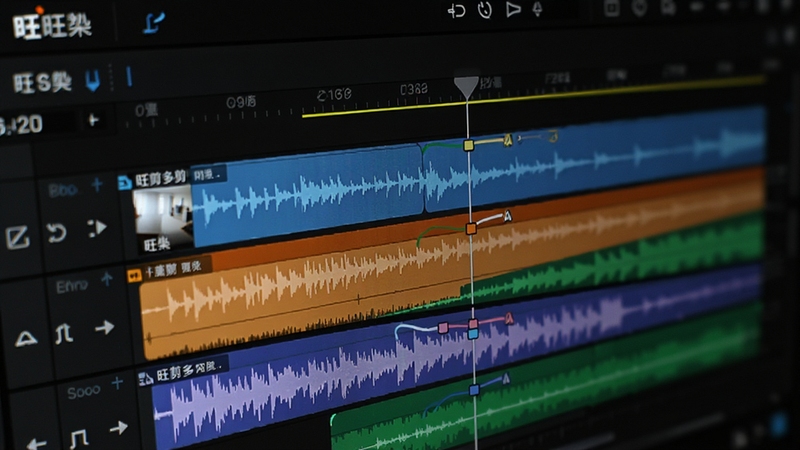Click the 6:20 timecode field
This screenshot has width=800, height=450.
[x=21, y=125]
